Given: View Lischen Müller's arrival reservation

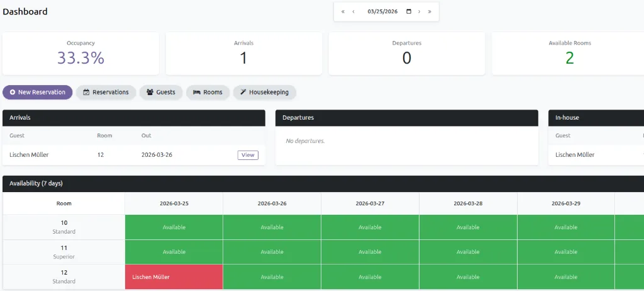Looking at the screenshot, I should click(x=248, y=155).
